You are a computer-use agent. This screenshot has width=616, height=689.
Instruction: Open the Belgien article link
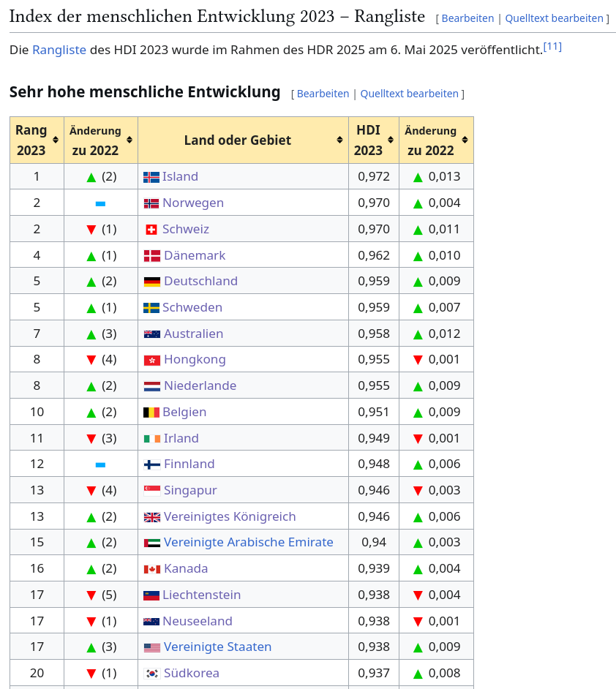click(x=184, y=413)
